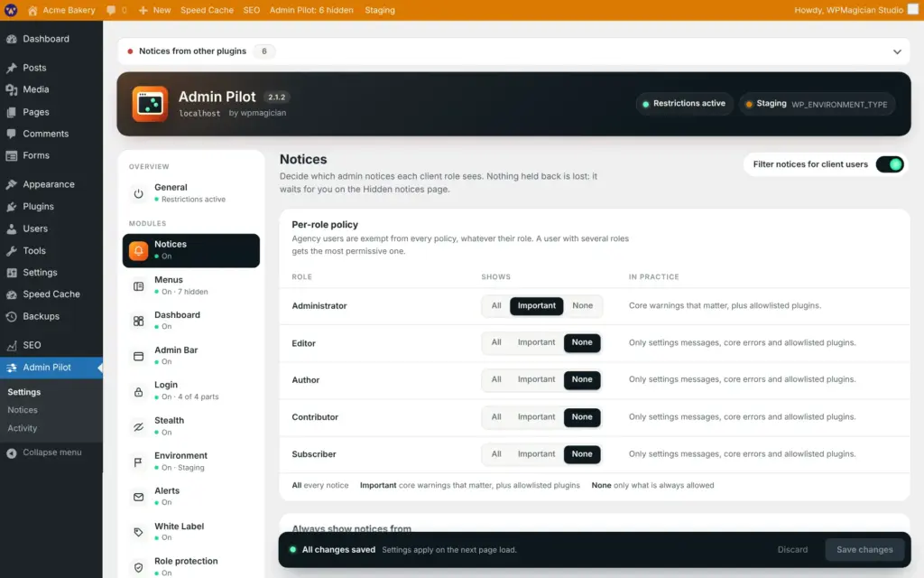
Task: Set Administrator policy to None
Action: 582,305
